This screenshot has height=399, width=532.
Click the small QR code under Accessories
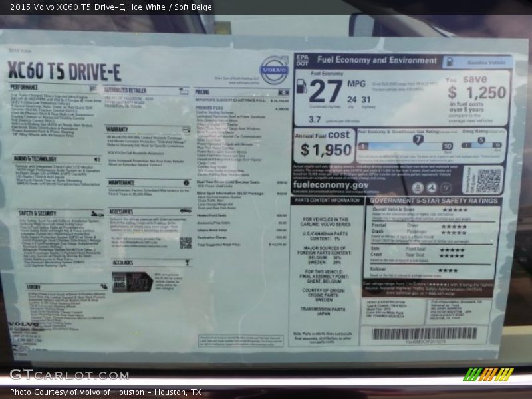point(186,243)
